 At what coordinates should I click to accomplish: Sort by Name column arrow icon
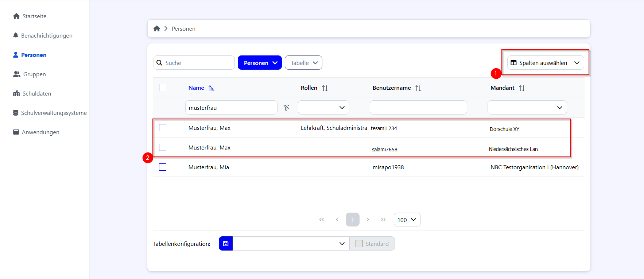[x=212, y=88]
